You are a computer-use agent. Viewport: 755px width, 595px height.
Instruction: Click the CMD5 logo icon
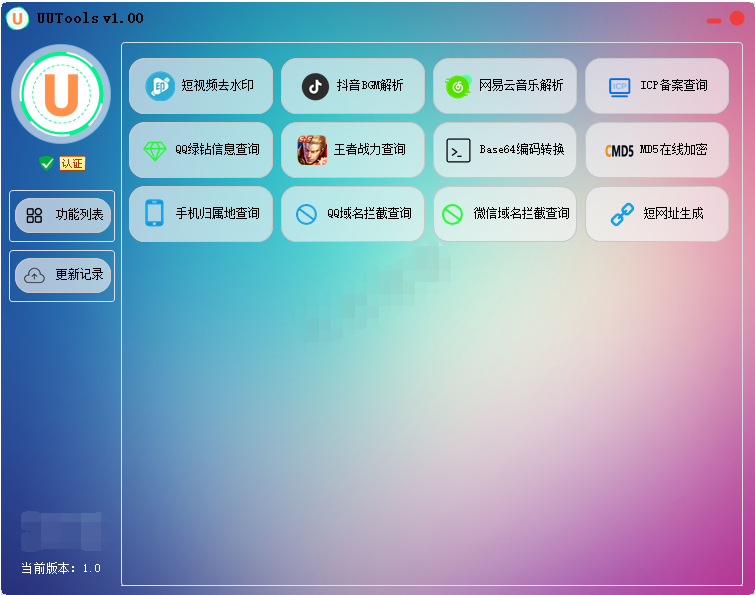619,151
